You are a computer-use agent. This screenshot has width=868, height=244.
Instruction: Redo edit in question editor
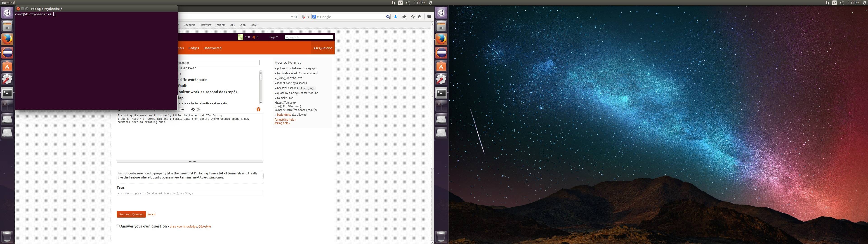pos(198,109)
